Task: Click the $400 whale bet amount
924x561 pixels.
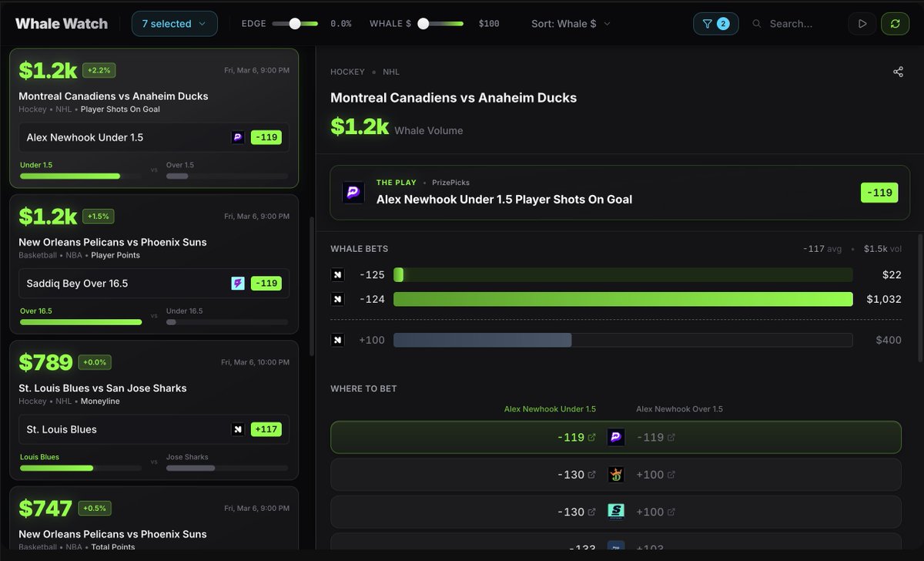Action: pyautogui.click(x=889, y=340)
